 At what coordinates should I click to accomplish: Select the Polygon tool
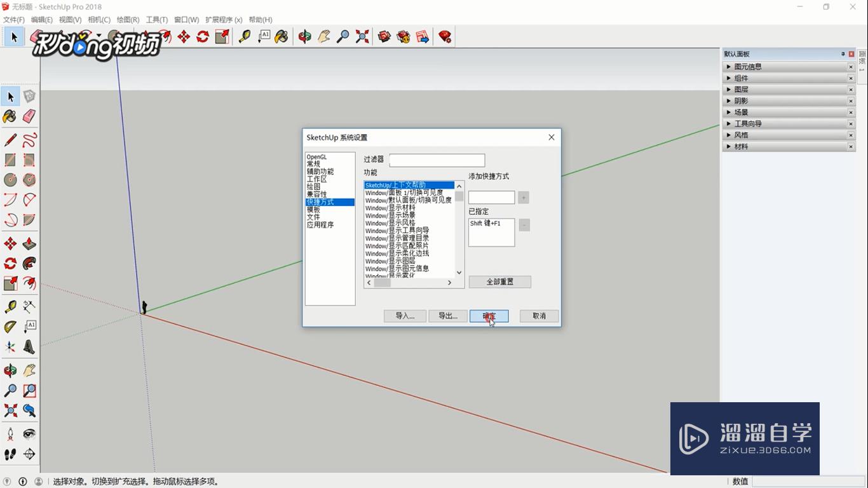coord(29,180)
